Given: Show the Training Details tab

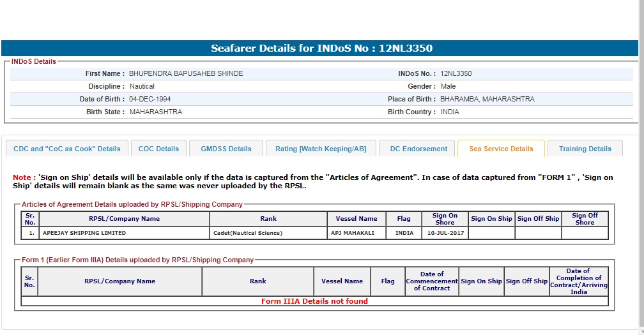Looking at the screenshot, I should (x=585, y=149).
